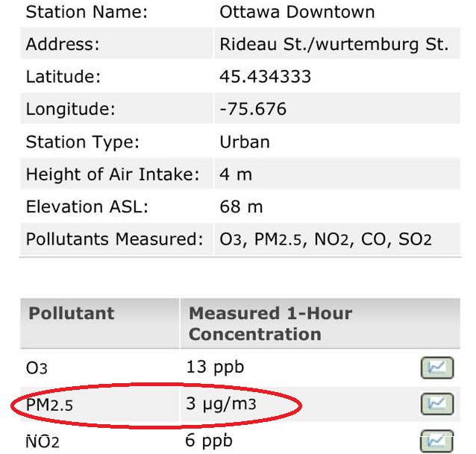Click the O3 pollutant name cell
476x454 pixels.
pyautogui.click(x=37, y=368)
